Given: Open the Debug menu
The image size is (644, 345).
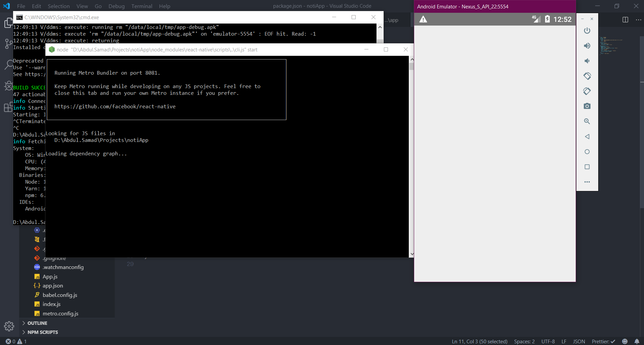Looking at the screenshot, I should [x=116, y=6].
